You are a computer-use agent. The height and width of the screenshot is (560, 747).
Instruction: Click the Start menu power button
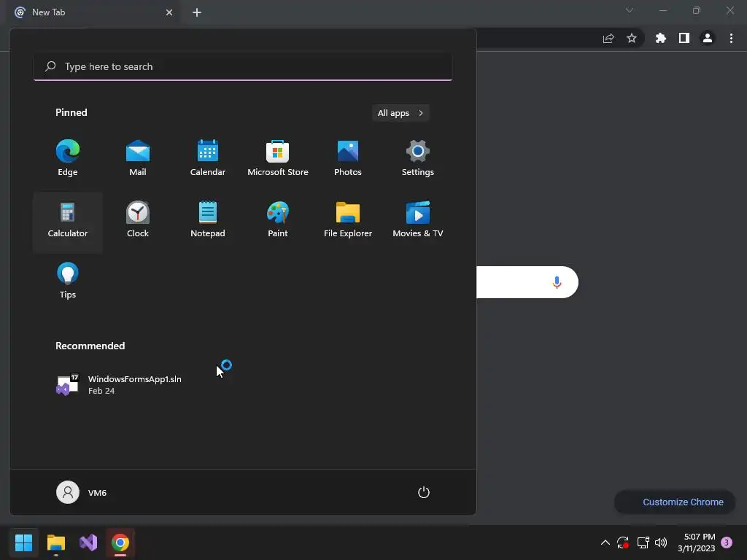[424, 492]
